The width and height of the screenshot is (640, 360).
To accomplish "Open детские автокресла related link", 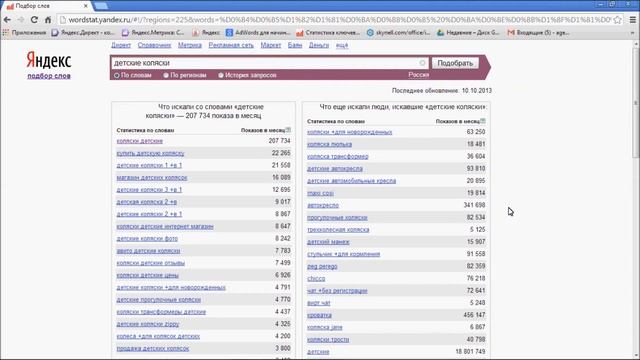I will (335, 169).
